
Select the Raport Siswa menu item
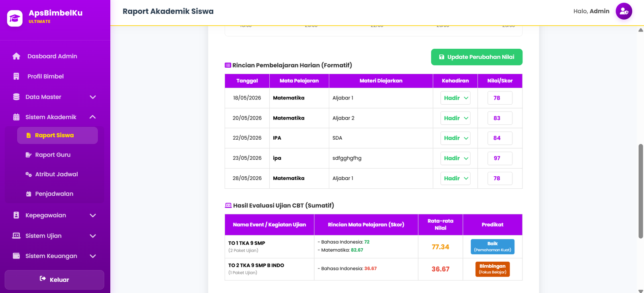58,136
